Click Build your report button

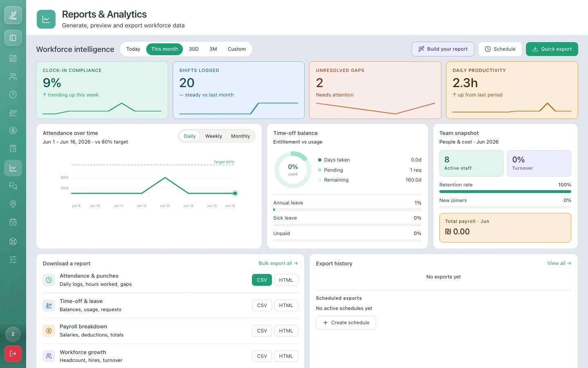click(x=443, y=49)
